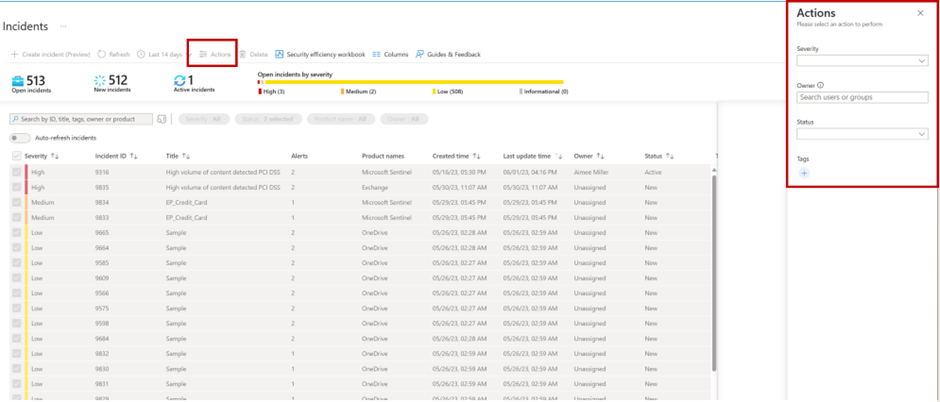Click the Create incident (Preview) plus icon
This screenshot has height=402, width=940.
(x=14, y=55)
